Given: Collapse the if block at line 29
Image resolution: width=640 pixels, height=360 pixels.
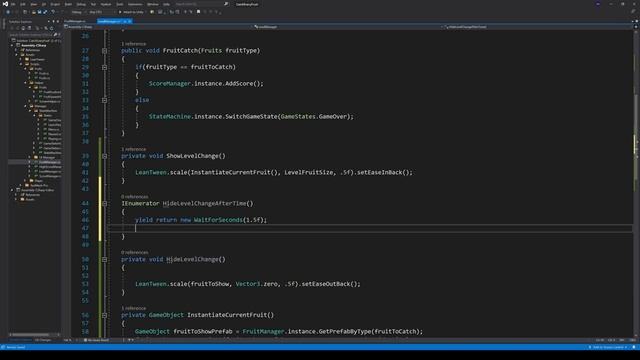Looking at the screenshot, I should 104,67.
